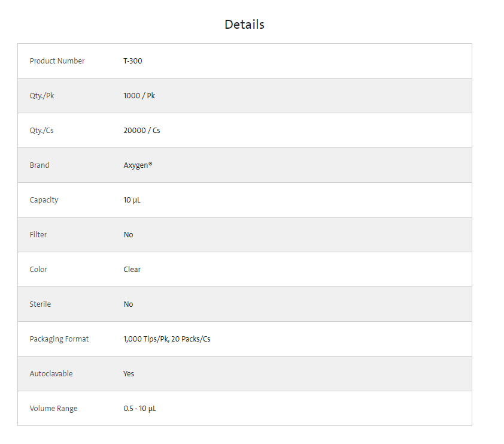This screenshot has height=444, width=504.
Task: Click the Details heading
Action: coord(244,25)
